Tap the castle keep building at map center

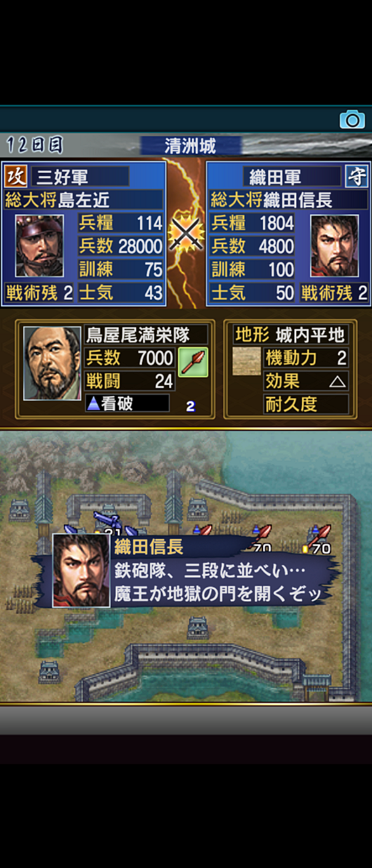(198, 627)
